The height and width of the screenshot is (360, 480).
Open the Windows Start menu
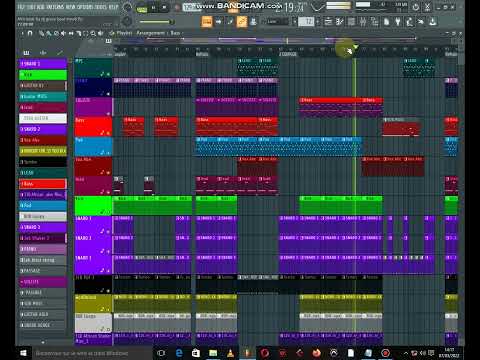pyautogui.click(x=23, y=353)
